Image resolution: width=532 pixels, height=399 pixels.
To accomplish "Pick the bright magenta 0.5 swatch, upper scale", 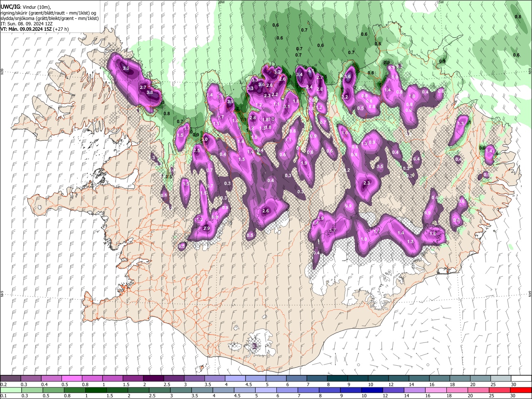I will pos(71,379).
